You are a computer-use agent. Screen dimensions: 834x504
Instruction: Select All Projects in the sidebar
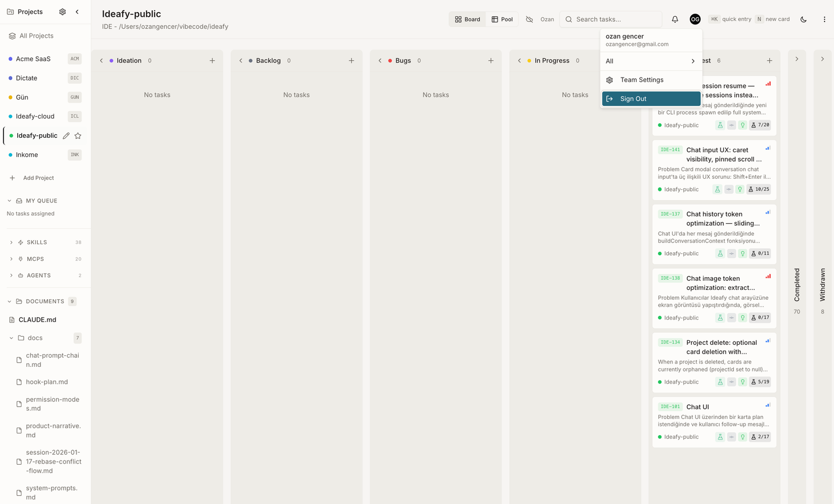pos(45,36)
